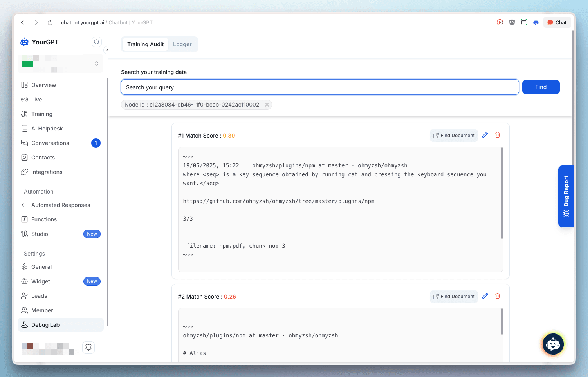Open Debug Lab in the sidebar
The height and width of the screenshot is (377, 588).
pos(45,324)
